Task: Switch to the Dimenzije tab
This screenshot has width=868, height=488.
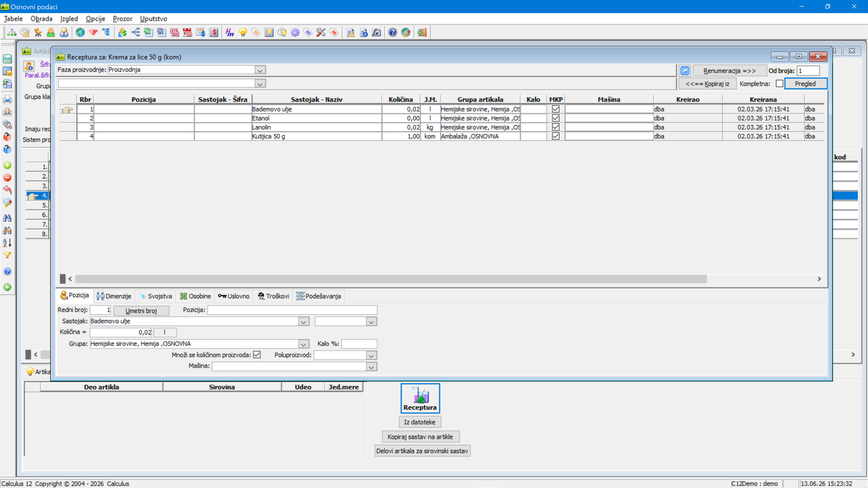Action: pos(114,296)
